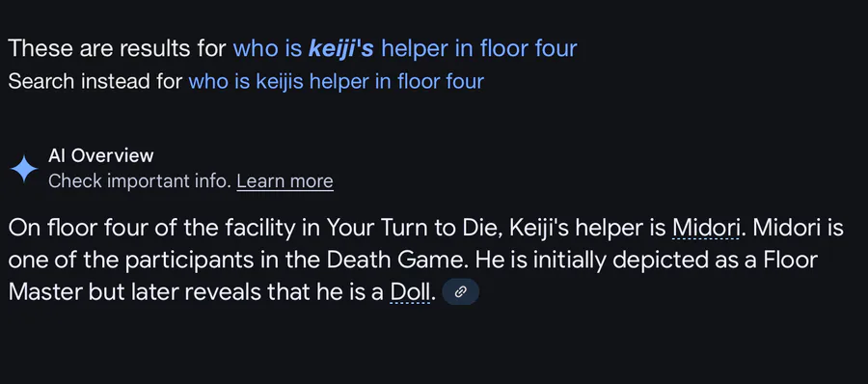
Task: Select the AI Overview heading label
Action: (x=100, y=156)
